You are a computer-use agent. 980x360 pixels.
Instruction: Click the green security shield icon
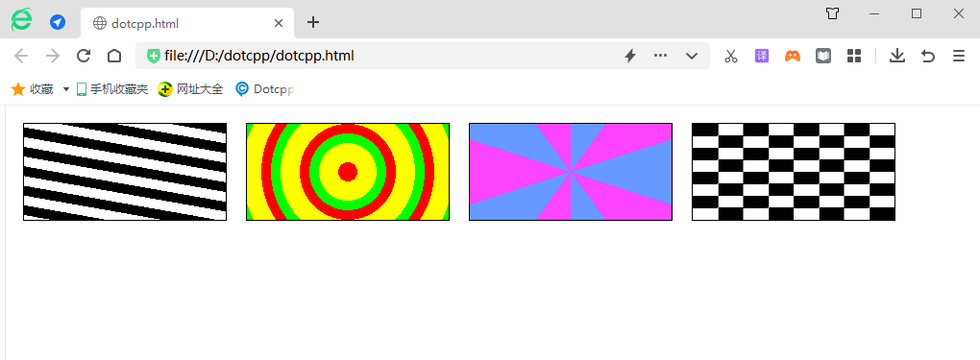pos(153,56)
